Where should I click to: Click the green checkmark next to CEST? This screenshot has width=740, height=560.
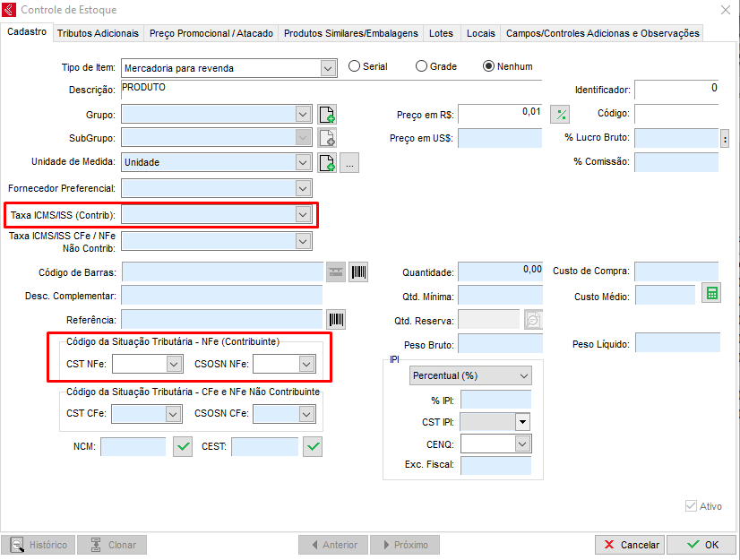point(313,446)
